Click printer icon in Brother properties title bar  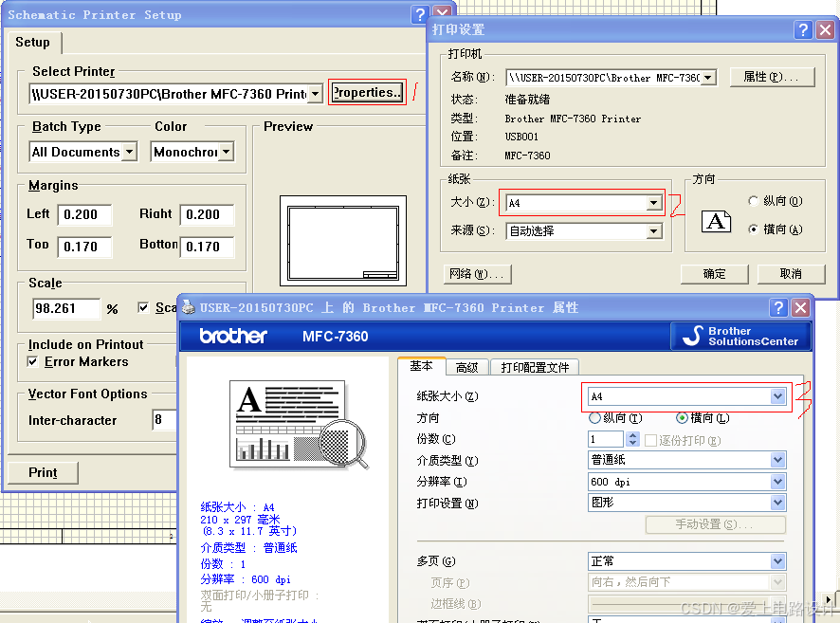pos(188,307)
